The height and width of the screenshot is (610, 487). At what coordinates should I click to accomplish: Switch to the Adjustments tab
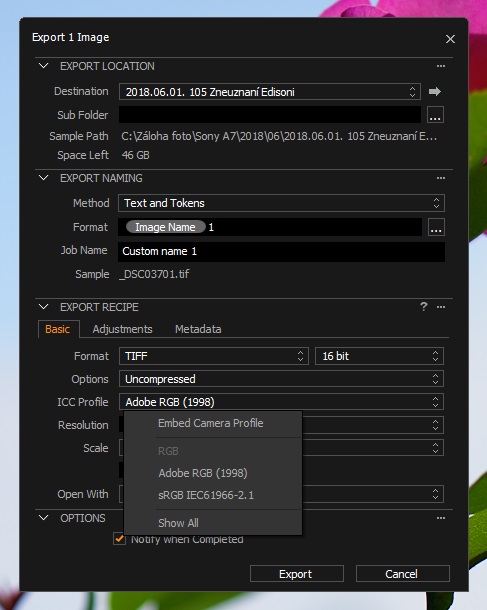(x=123, y=329)
